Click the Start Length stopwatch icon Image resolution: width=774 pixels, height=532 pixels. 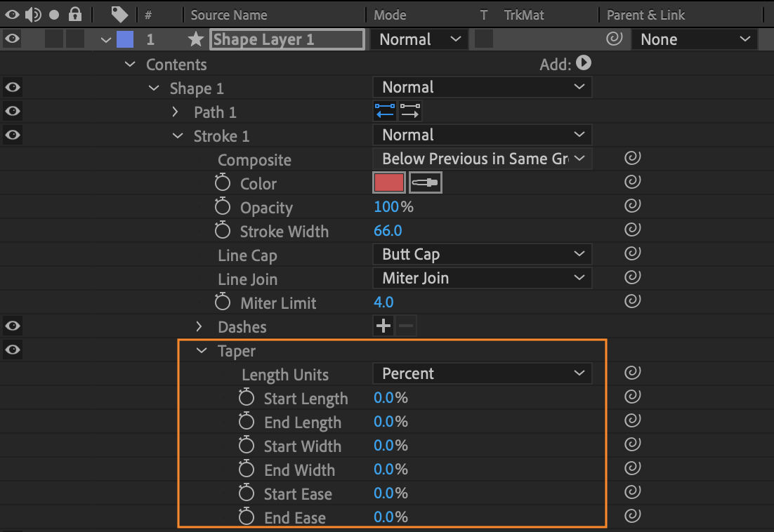[x=247, y=397]
